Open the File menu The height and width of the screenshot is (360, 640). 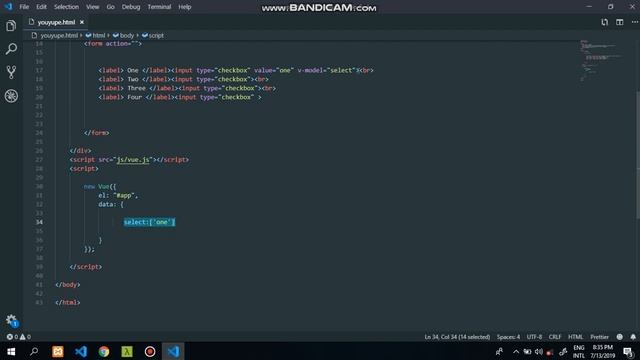click(24, 7)
